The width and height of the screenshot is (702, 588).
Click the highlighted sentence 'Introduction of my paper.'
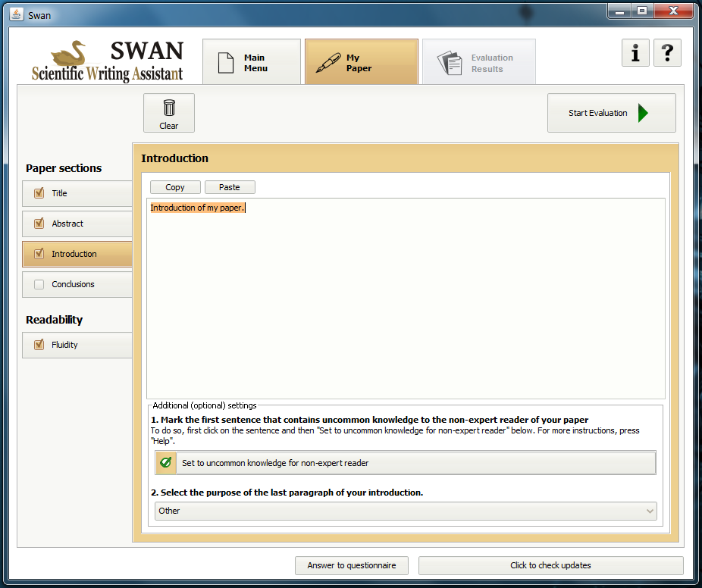(197, 208)
